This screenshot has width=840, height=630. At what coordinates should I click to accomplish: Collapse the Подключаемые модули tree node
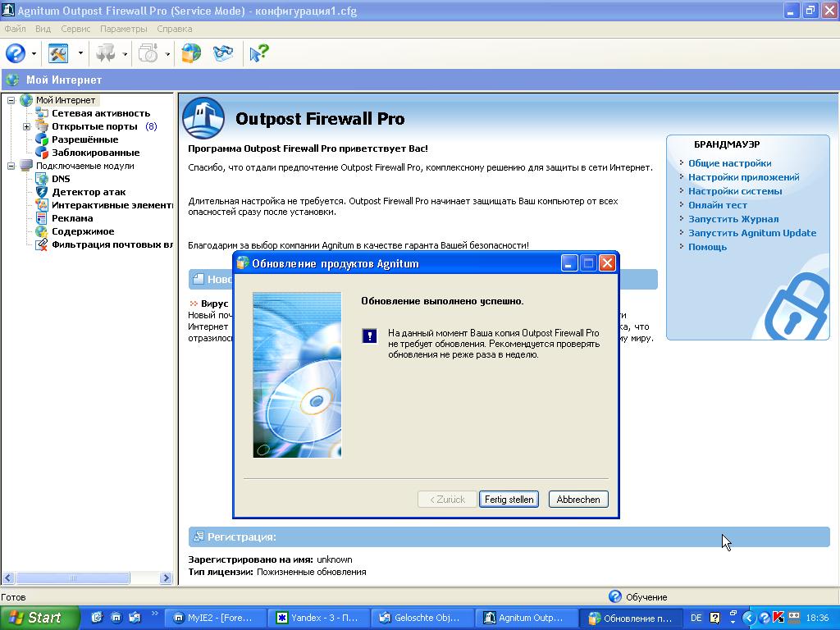point(11,166)
